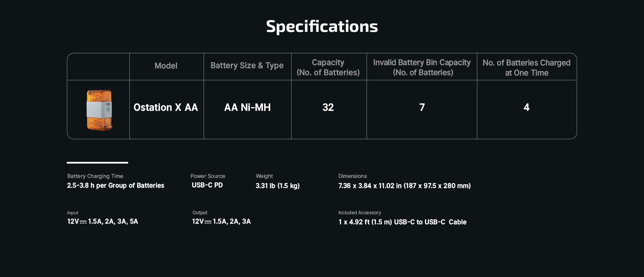Image resolution: width=644 pixels, height=277 pixels.
Task: Click the Ostation X AA model name
Action: pos(166,107)
